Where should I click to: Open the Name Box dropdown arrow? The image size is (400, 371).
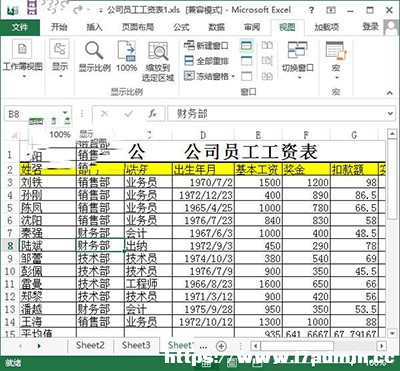coord(65,113)
